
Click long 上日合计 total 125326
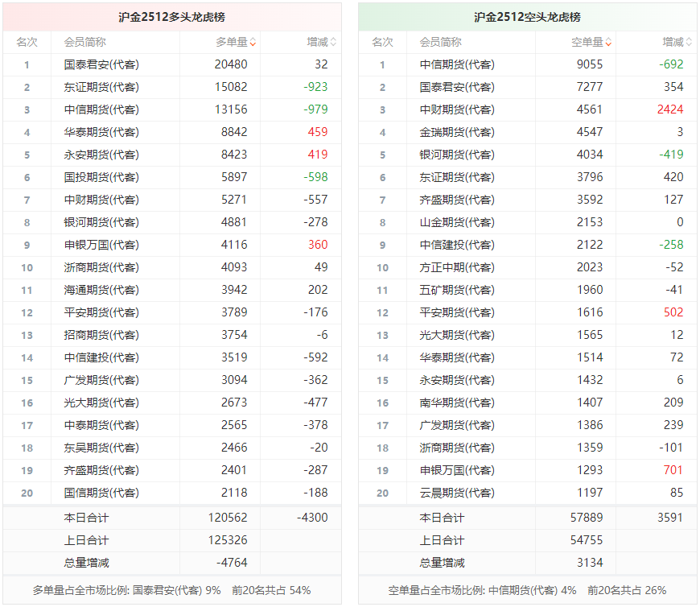228,540
